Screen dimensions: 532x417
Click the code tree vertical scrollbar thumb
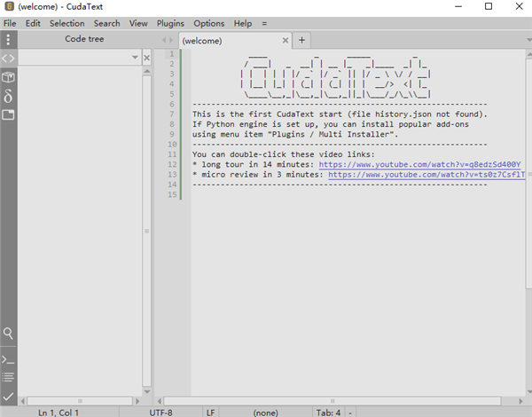coord(146,231)
